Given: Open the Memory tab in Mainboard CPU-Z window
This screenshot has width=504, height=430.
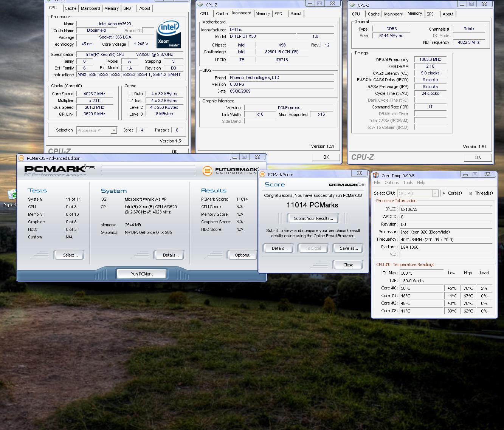Looking at the screenshot, I should coord(263,14).
